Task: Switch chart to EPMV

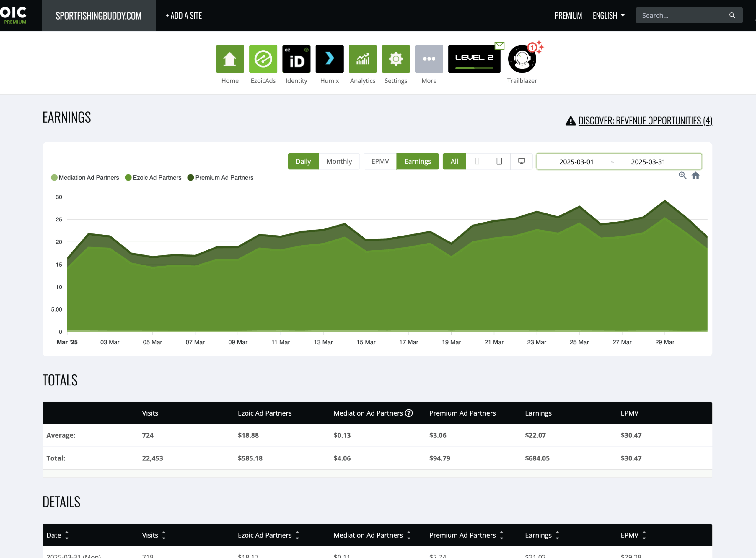Action: (x=380, y=161)
